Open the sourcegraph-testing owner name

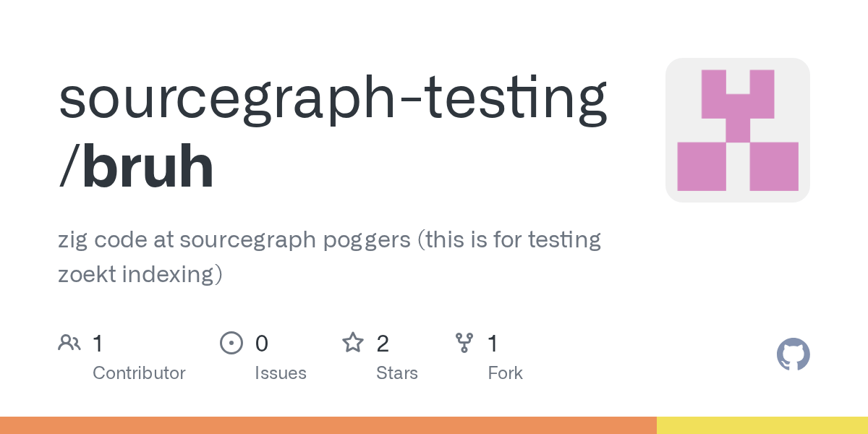point(333,99)
